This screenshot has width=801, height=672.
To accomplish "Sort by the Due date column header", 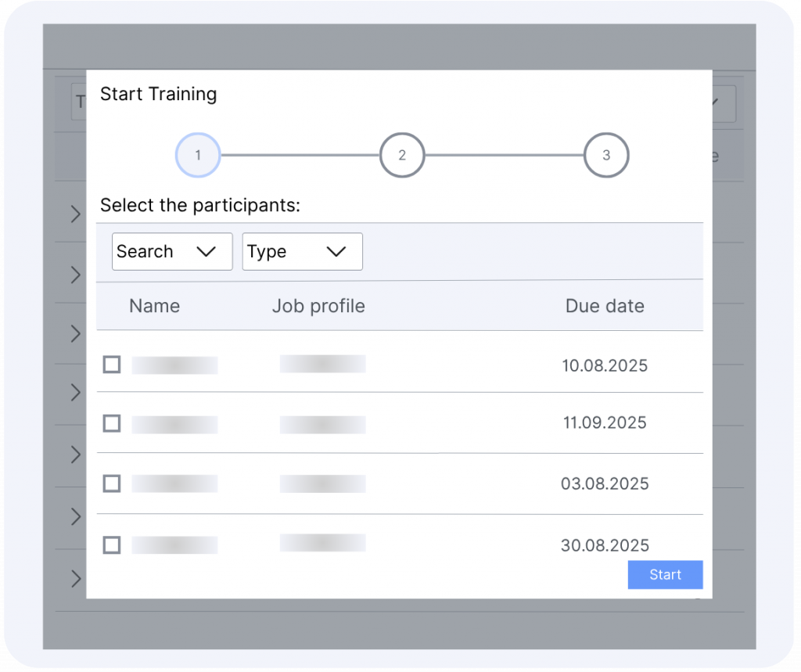I will coord(605,306).
